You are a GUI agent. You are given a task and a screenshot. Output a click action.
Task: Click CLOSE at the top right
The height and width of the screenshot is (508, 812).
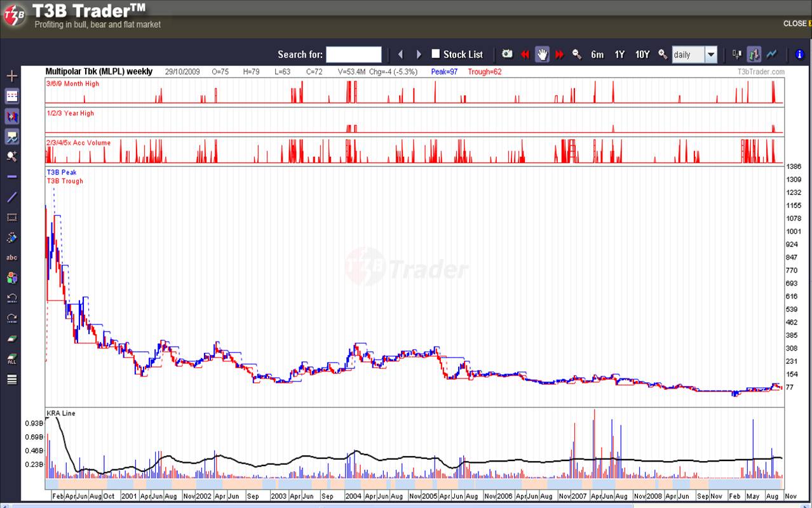pos(795,23)
